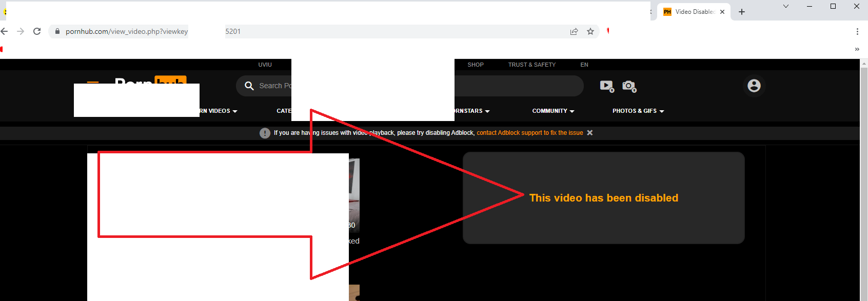Go forward using the browser forward arrow
Image resolution: width=868 pixels, height=301 pixels.
click(21, 31)
